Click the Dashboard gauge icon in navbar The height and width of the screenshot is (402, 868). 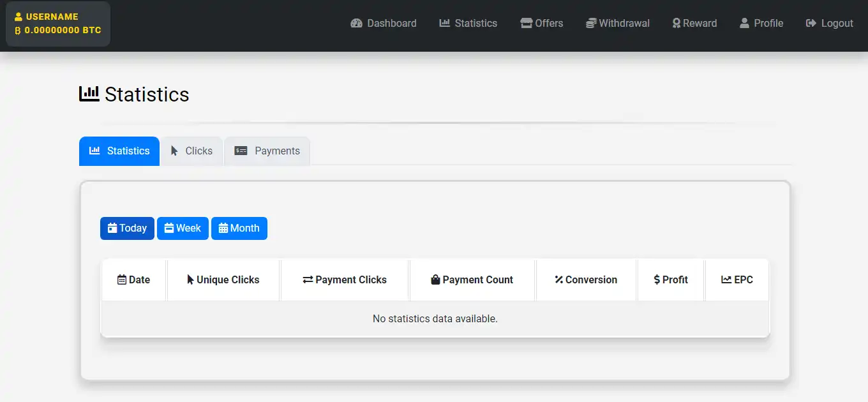(356, 24)
